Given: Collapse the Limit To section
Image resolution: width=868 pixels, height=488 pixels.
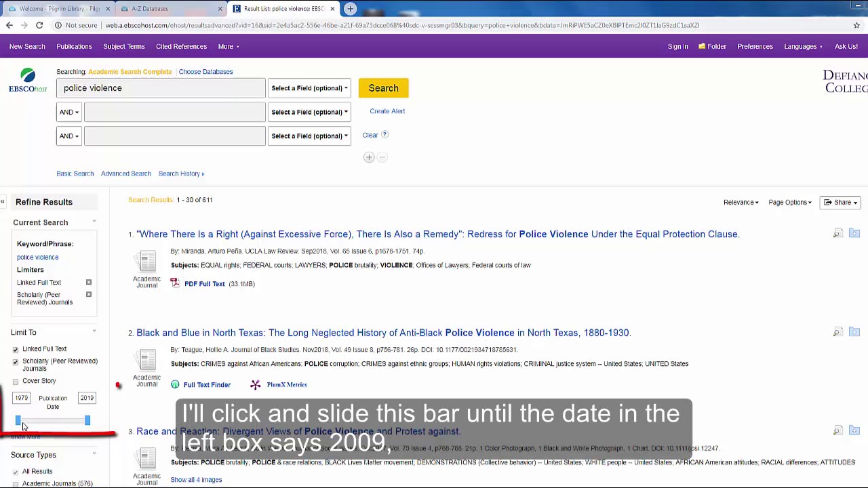Looking at the screenshot, I should pyautogui.click(x=94, y=331).
